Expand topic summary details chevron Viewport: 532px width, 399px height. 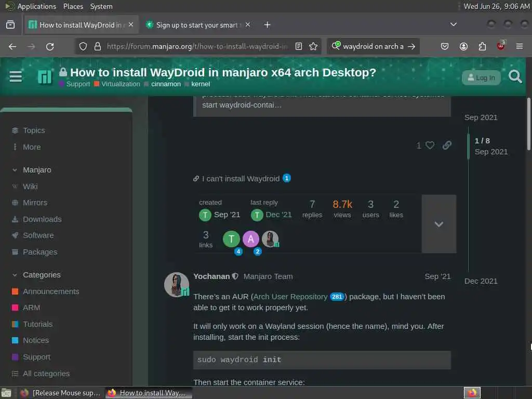[438, 224]
